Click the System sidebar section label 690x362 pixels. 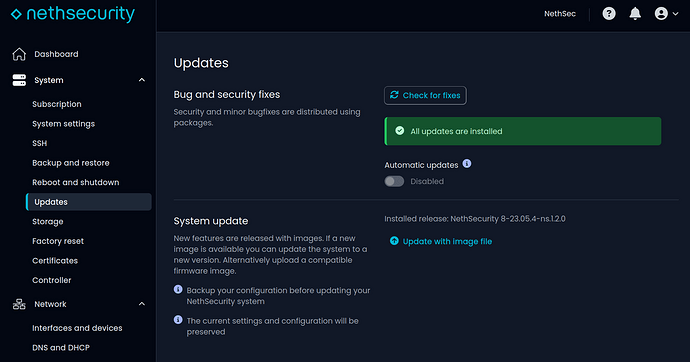49,80
